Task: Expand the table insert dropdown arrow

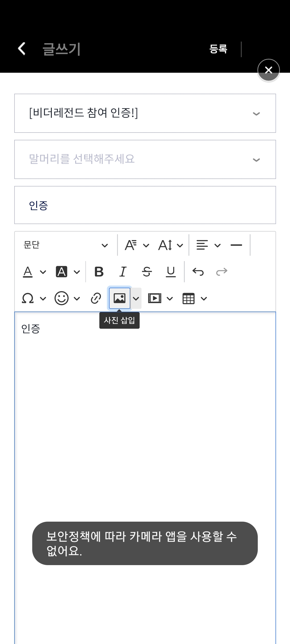Action: tap(204, 299)
